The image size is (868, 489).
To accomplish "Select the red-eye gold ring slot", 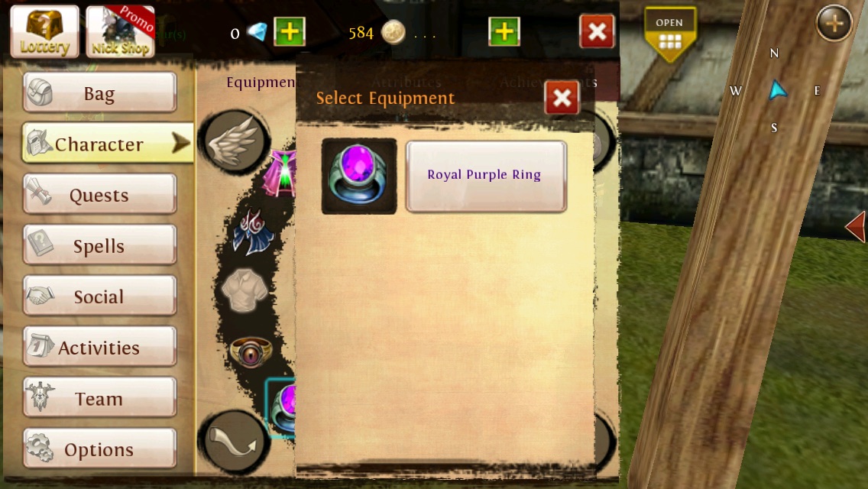I will 251,351.
